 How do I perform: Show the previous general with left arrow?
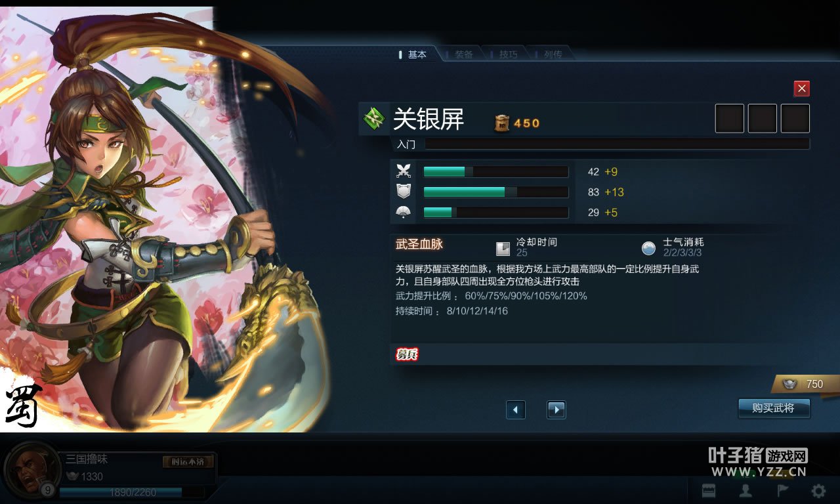point(516,410)
